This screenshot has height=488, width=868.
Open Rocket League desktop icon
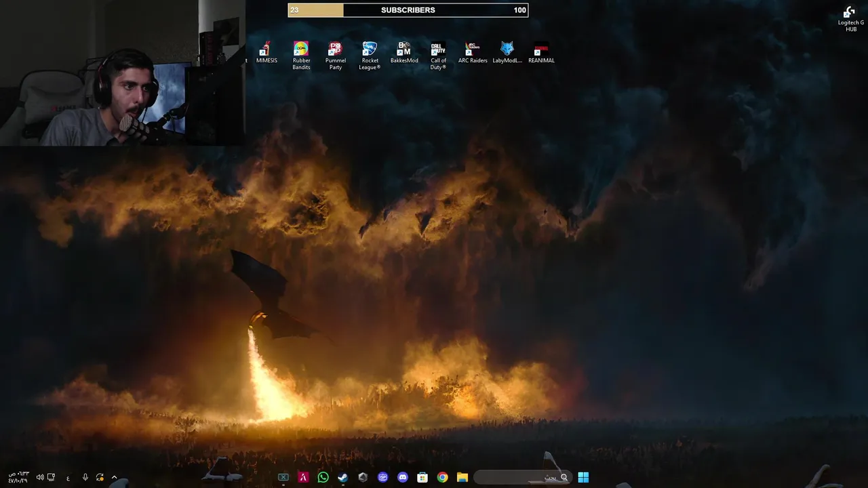[370, 56]
